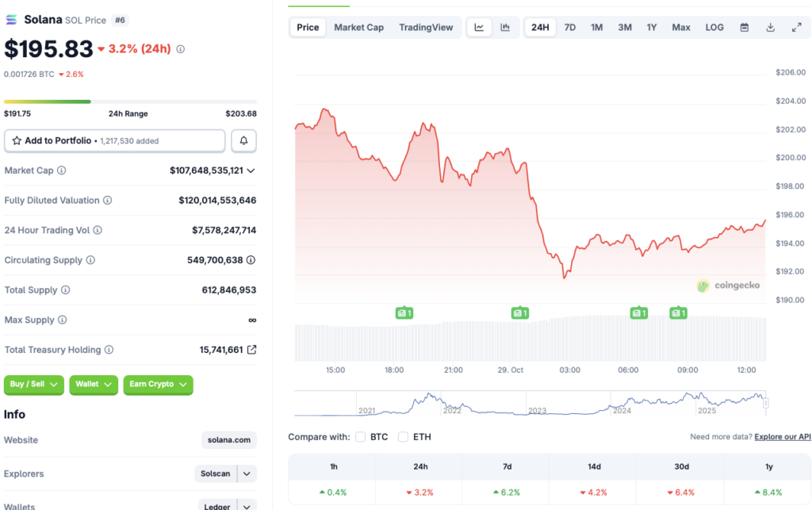Select the line chart icon

(479, 26)
